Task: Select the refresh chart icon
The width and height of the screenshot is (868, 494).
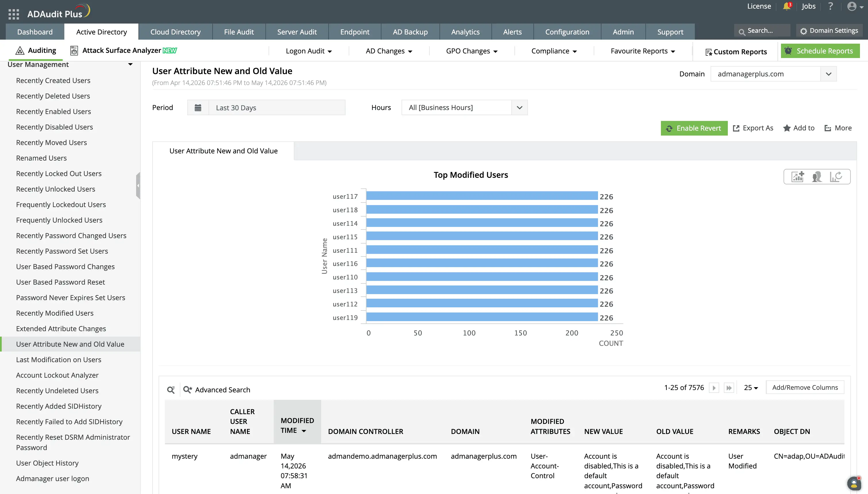Action: coord(836,177)
